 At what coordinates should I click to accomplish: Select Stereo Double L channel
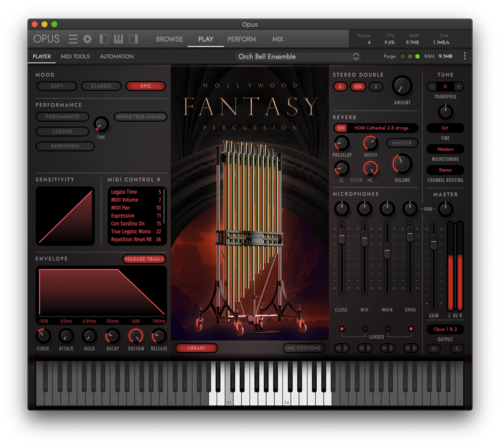pyautogui.click(x=340, y=87)
